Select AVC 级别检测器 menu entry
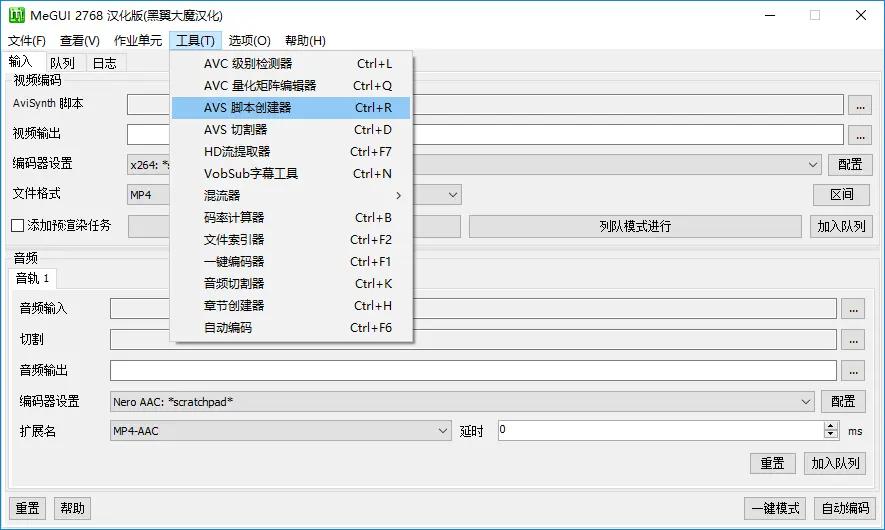The image size is (885, 530). tap(291, 64)
